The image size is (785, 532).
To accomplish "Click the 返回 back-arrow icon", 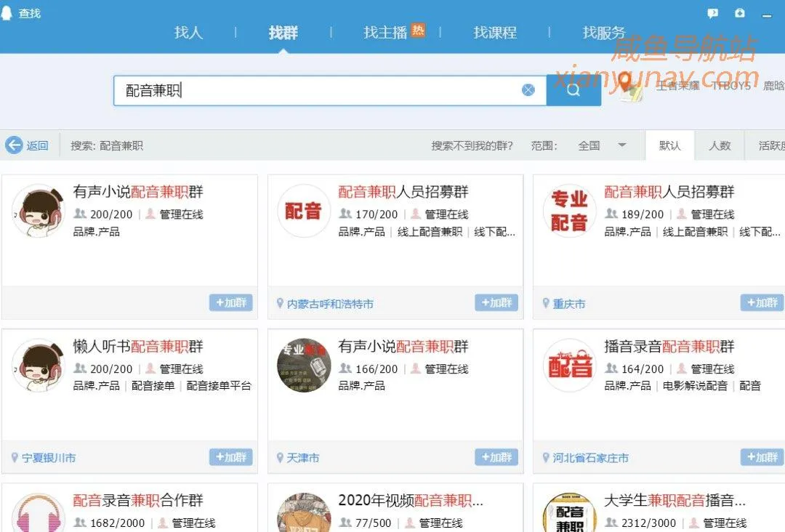I will tap(15, 145).
